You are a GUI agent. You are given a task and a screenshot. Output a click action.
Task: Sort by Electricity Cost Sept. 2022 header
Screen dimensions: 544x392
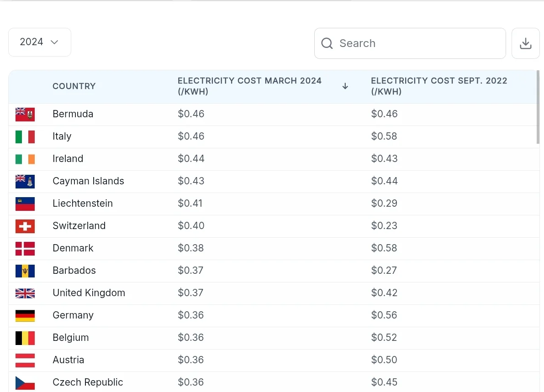[438, 86]
